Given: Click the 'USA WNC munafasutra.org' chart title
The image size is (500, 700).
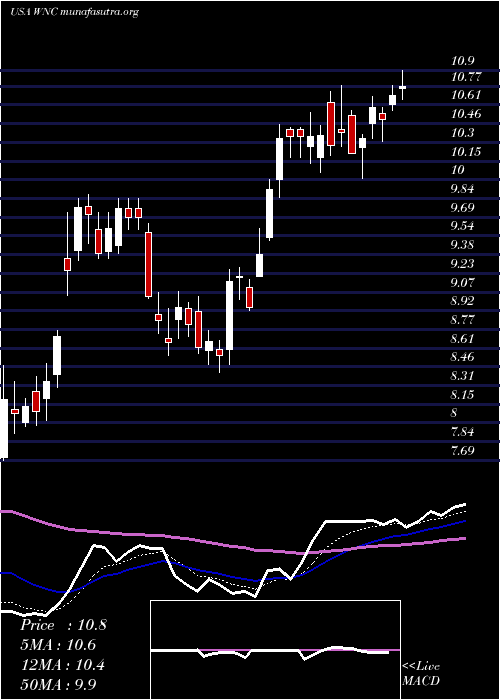Looking at the screenshot, I should pyautogui.click(x=74, y=12).
